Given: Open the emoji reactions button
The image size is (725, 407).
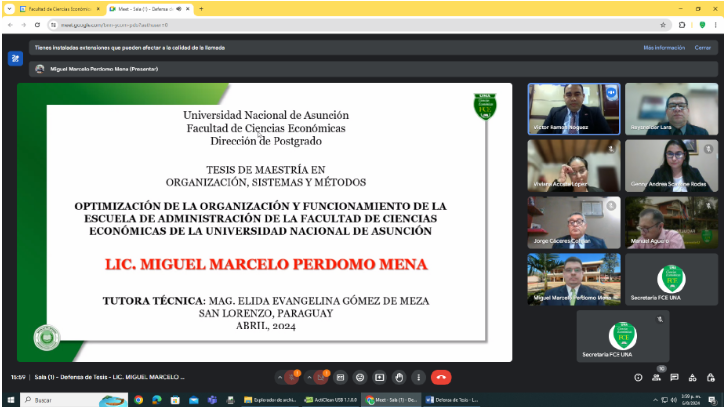Looking at the screenshot, I should click(x=360, y=377).
